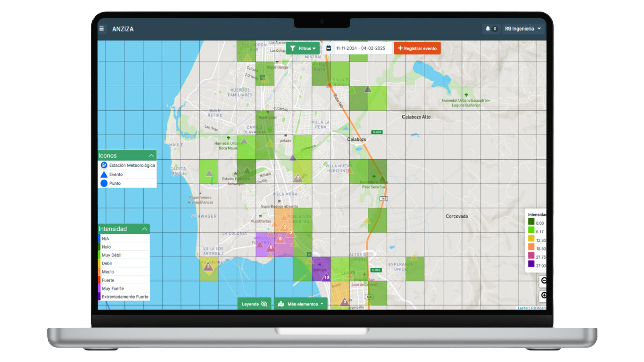644x362 pixels.
Task: Select the Débil intensity row
Action: coord(124,263)
